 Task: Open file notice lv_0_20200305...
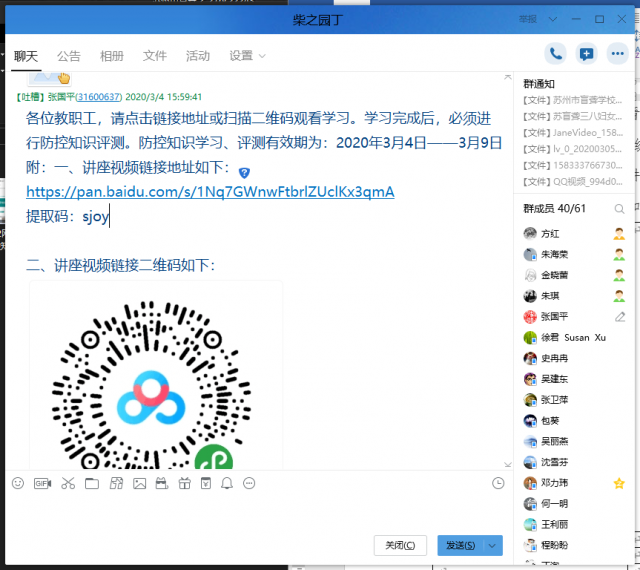(572, 149)
